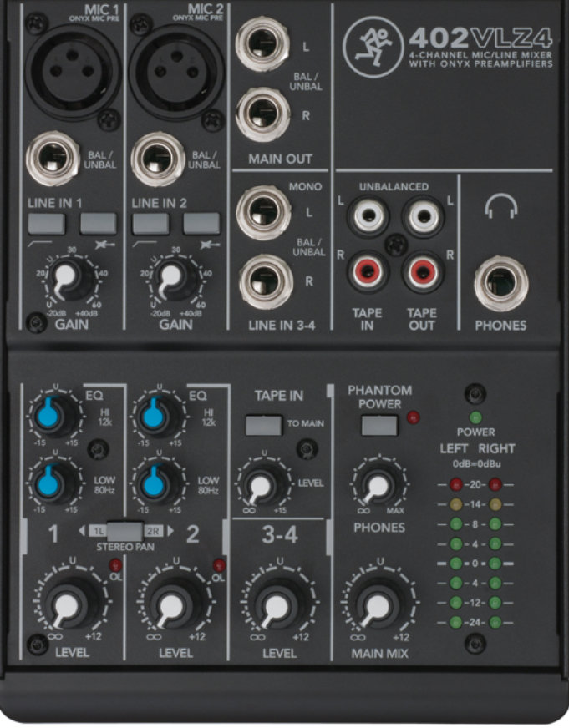
Task: Click the channel 3-4 LEVEL knob
Action: pos(279,604)
